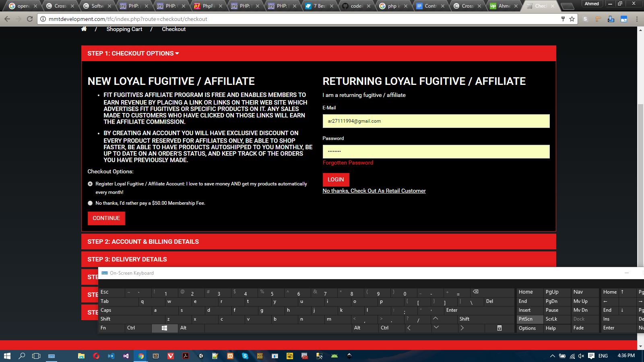Click the backspace key on On-Screen Keyboard
644x362 pixels.
pyautogui.click(x=492, y=292)
